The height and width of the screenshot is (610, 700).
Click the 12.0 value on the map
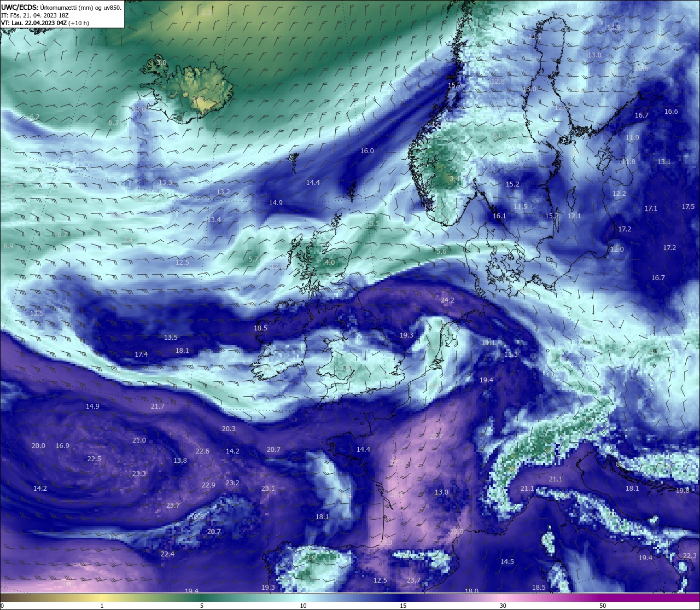point(617,249)
